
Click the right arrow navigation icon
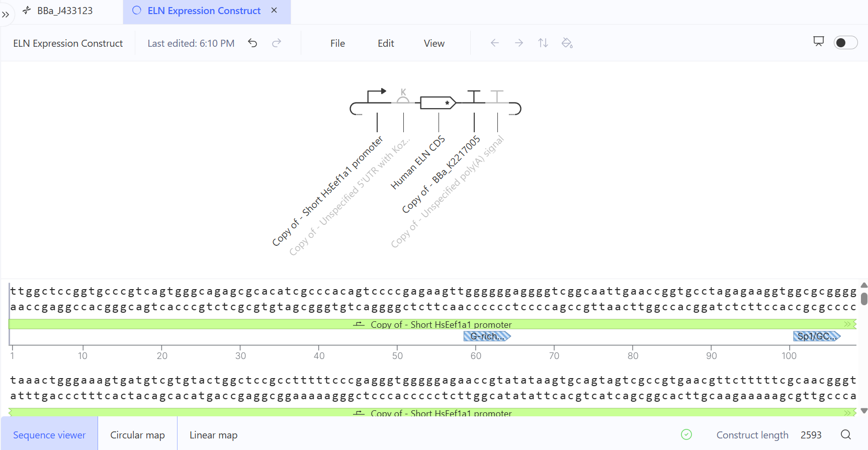tap(519, 43)
